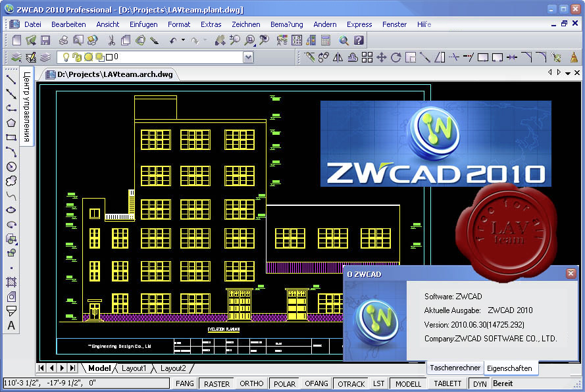This screenshot has height=392, width=585.
Task: Expand the Undo history dropdown arrow
Action: pos(183,40)
